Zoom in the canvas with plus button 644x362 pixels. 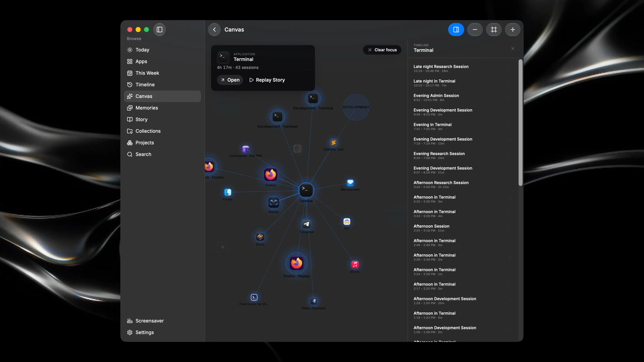[513, 30]
